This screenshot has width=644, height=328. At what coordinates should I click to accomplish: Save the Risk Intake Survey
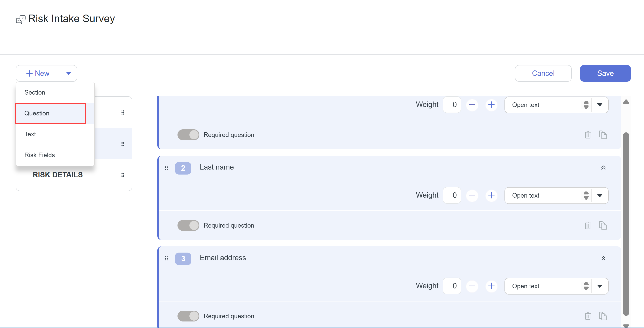pos(605,73)
